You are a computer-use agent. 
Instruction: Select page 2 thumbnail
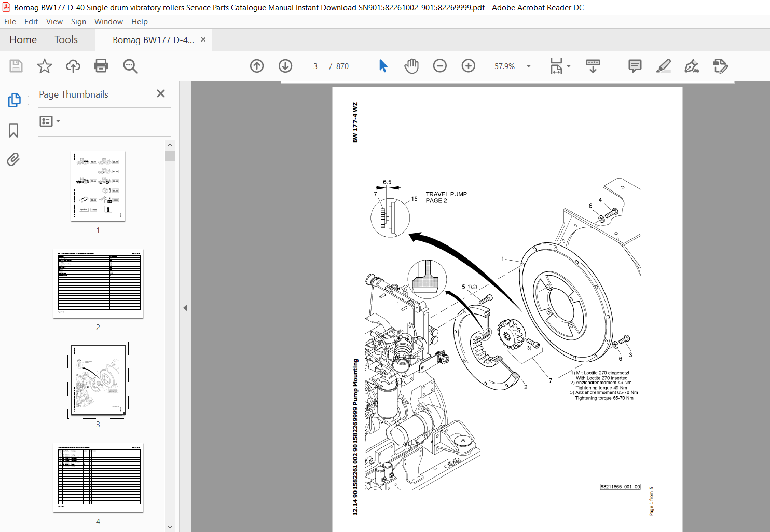(98, 283)
